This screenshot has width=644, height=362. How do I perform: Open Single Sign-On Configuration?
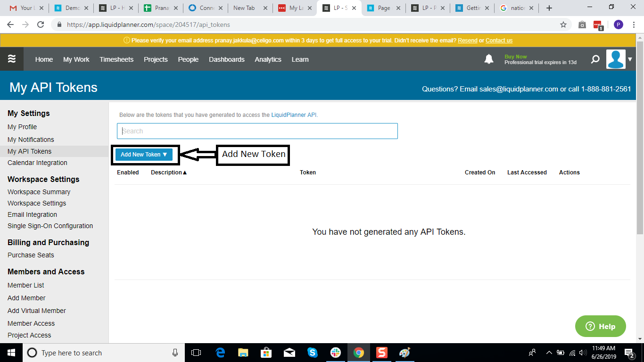50,226
